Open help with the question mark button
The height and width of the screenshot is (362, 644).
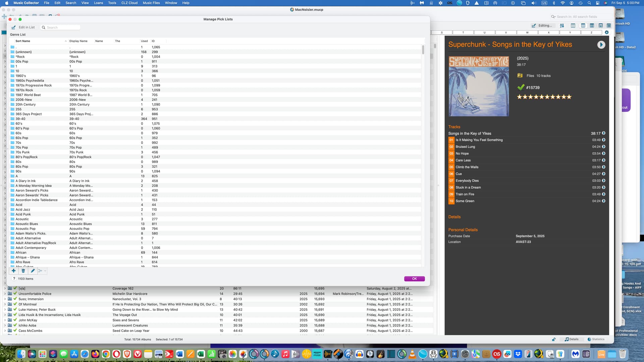tap(14, 279)
